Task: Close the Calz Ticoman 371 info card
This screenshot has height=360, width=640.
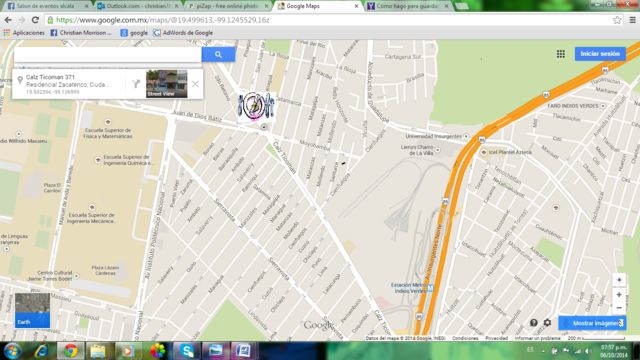Action: pyautogui.click(x=195, y=84)
